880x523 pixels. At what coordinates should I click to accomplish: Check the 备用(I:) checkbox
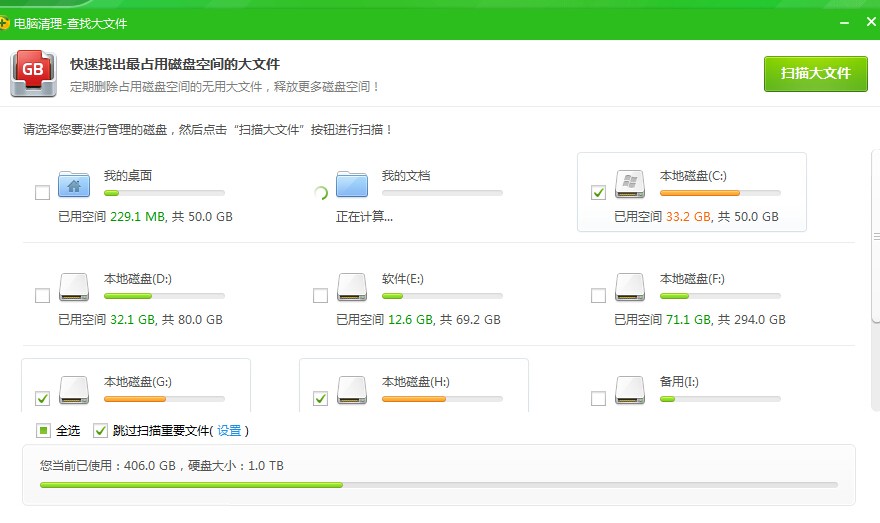tap(598, 398)
